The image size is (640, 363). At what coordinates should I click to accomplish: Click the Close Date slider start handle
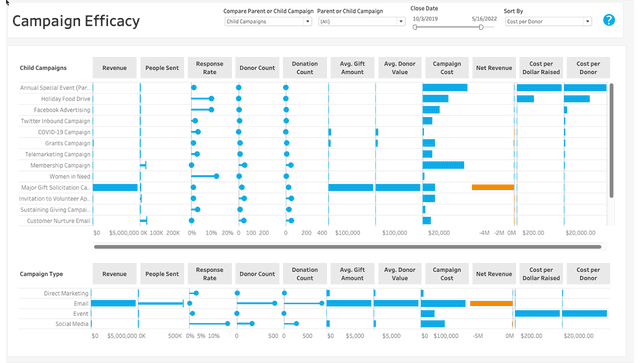(x=415, y=27)
